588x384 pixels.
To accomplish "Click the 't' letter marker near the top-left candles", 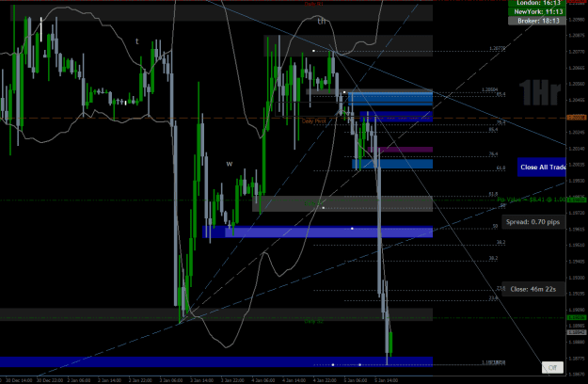I will 137,41.
